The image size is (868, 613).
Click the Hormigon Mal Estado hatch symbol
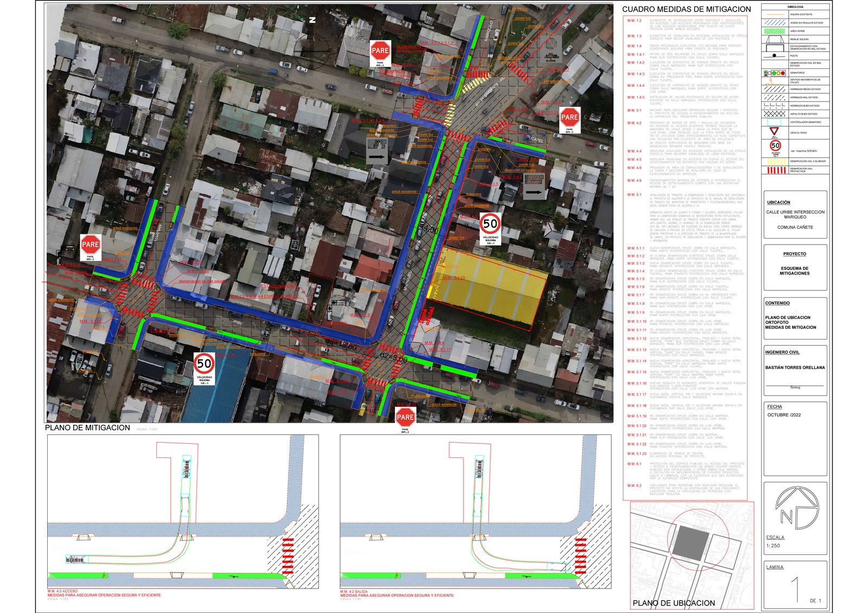click(x=775, y=98)
